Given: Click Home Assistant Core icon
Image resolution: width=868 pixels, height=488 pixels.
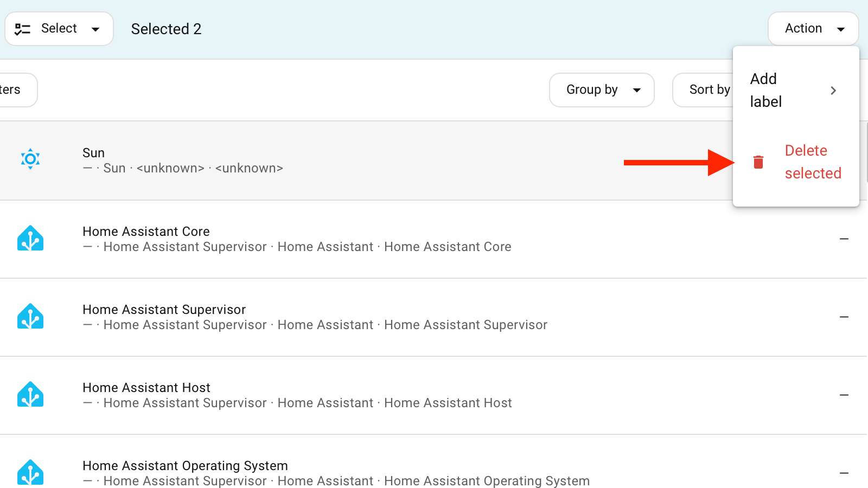Looking at the screenshot, I should [30, 238].
